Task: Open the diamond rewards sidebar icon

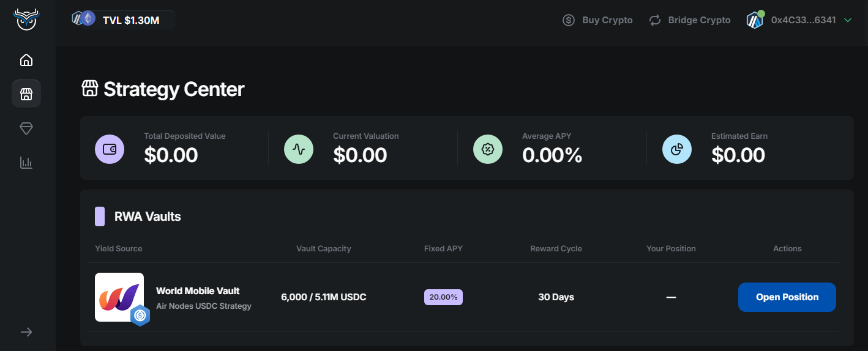Action: [x=26, y=128]
